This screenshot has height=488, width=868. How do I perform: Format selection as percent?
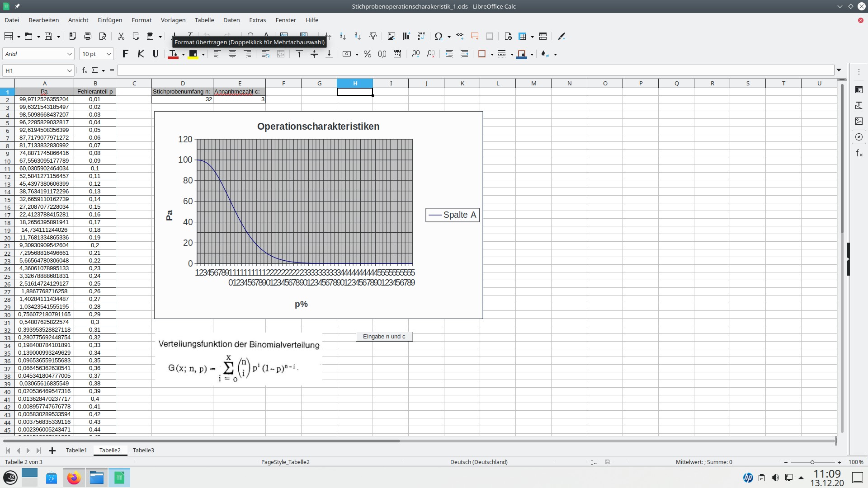coord(368,54)
